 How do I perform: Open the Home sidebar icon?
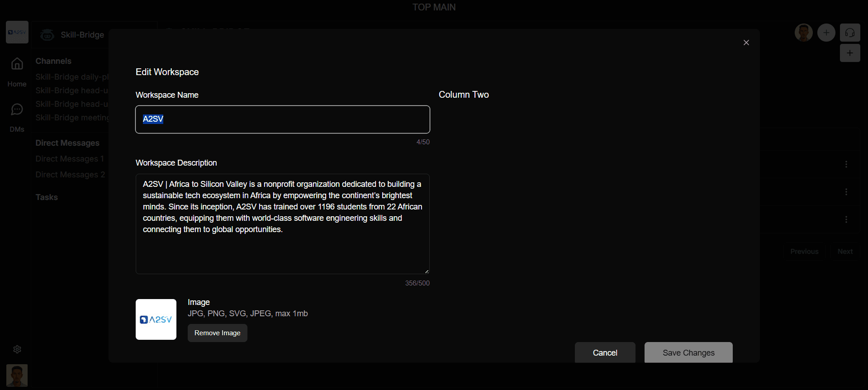coord(17,64)
